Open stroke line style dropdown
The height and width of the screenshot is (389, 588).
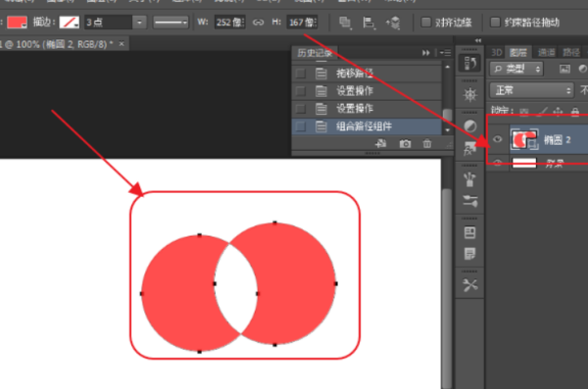click(171, 23)
